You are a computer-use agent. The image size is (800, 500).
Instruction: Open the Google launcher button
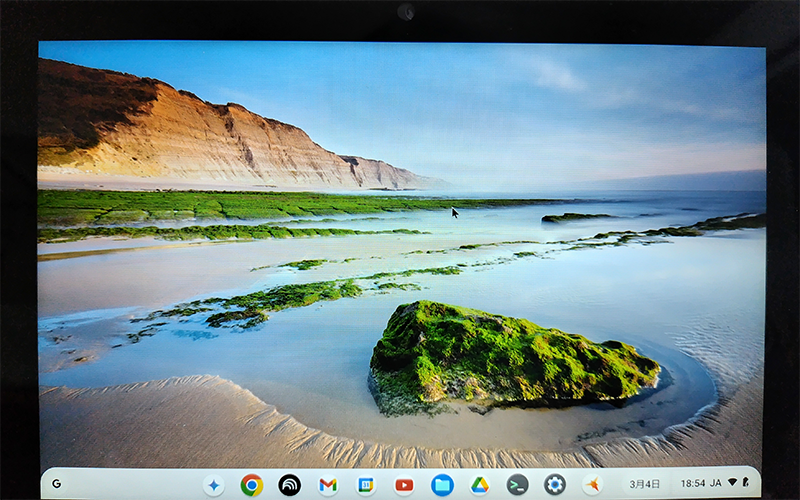[x=56, y=484]
